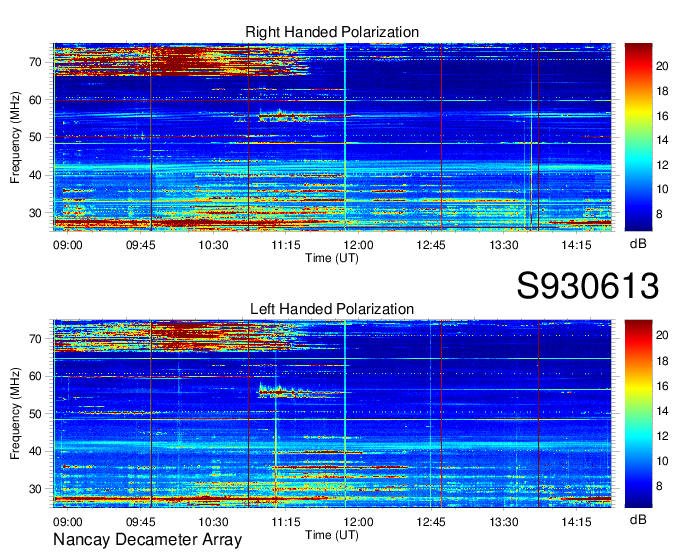This screenshot has width=680, height=552.
Task: Click 'Time (UT)' axis label under upper plot
Action: tap(332, 258)
